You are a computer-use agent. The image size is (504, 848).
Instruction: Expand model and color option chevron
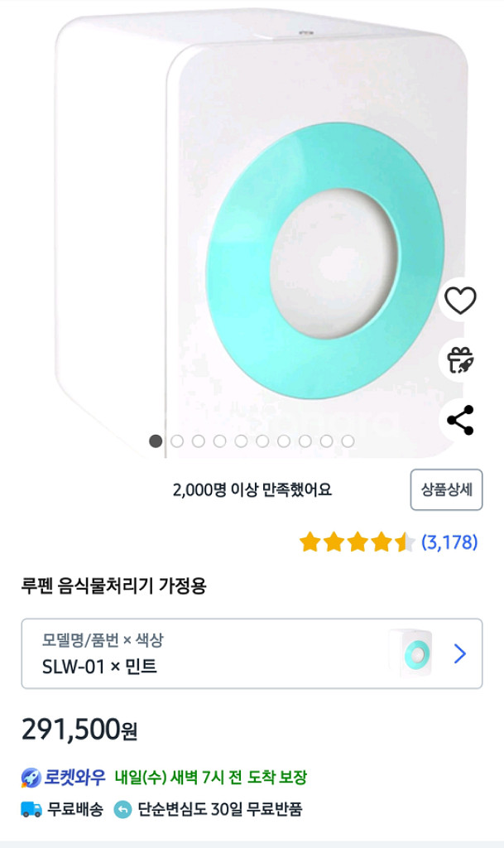[460, 653]
